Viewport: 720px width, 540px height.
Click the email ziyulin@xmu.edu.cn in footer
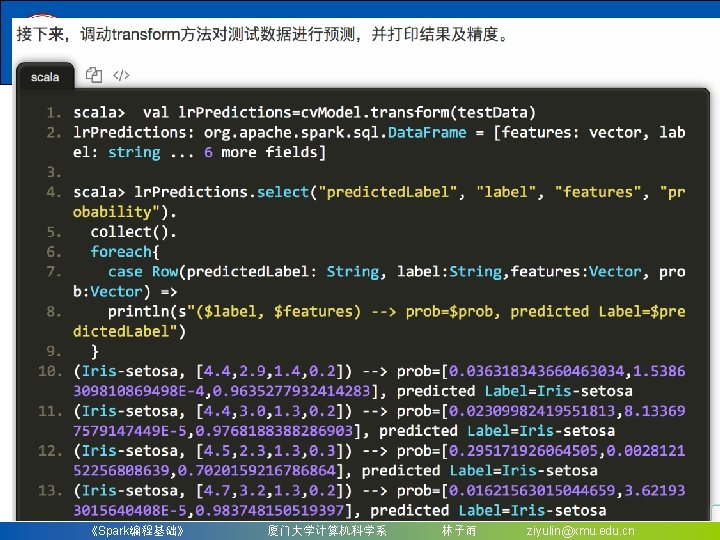point(580,531)
